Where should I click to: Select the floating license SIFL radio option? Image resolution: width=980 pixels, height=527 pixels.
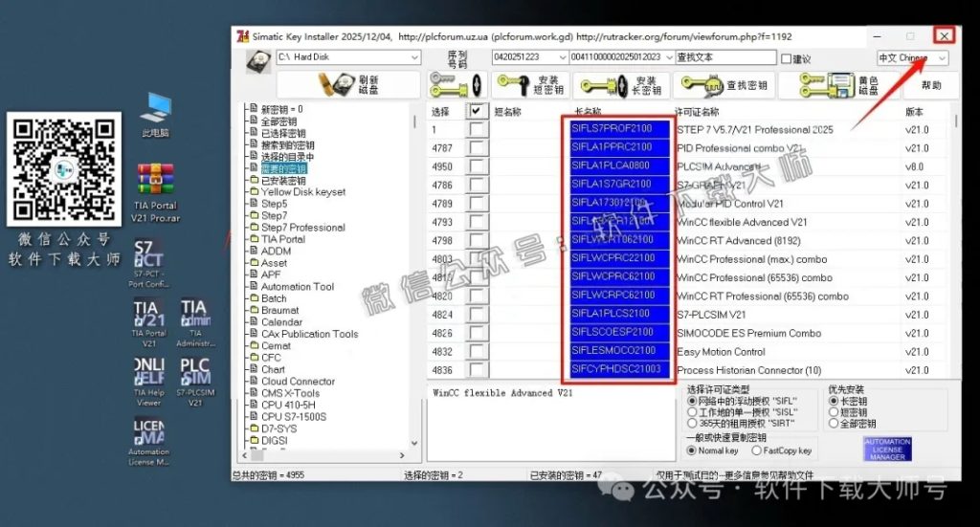tap(692, 401)
